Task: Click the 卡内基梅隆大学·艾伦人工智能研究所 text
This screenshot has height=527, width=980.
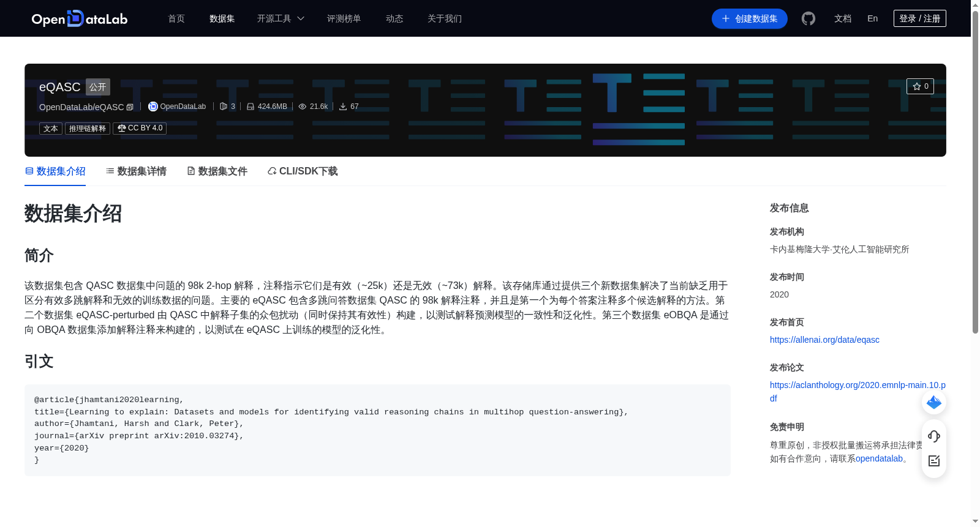Action: (839, 249)
